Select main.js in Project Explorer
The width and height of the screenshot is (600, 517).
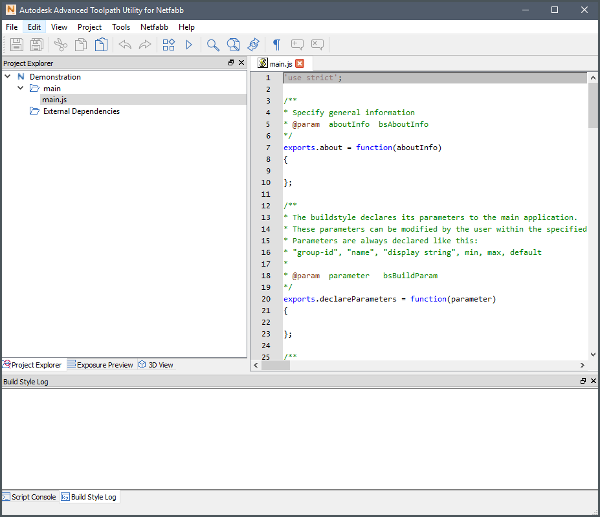pyautogui.click(x=54, y=99)
